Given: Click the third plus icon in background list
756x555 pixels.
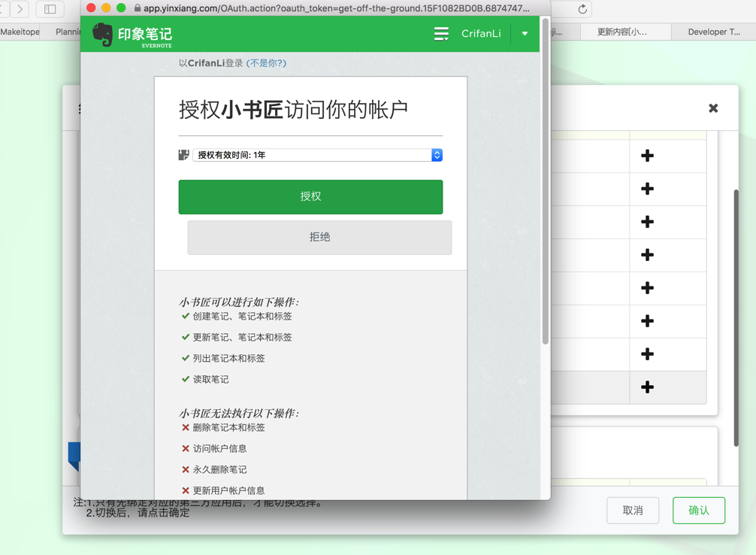Looking at the screenshot, I should point(647,222).
